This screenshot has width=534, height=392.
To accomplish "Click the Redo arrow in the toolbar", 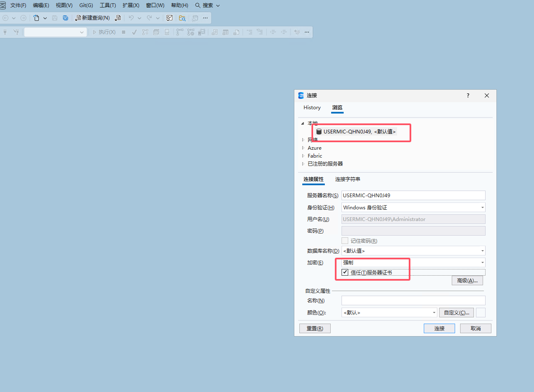I will 149,18.
